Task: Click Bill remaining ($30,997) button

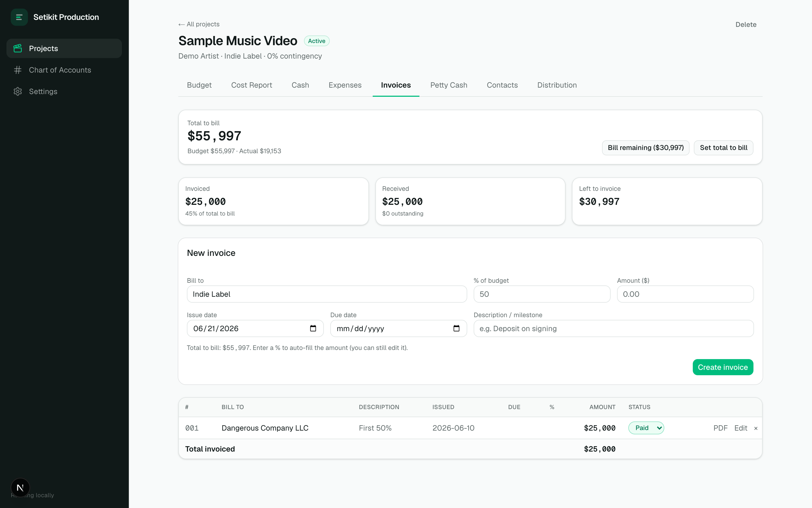Action: 646,148
